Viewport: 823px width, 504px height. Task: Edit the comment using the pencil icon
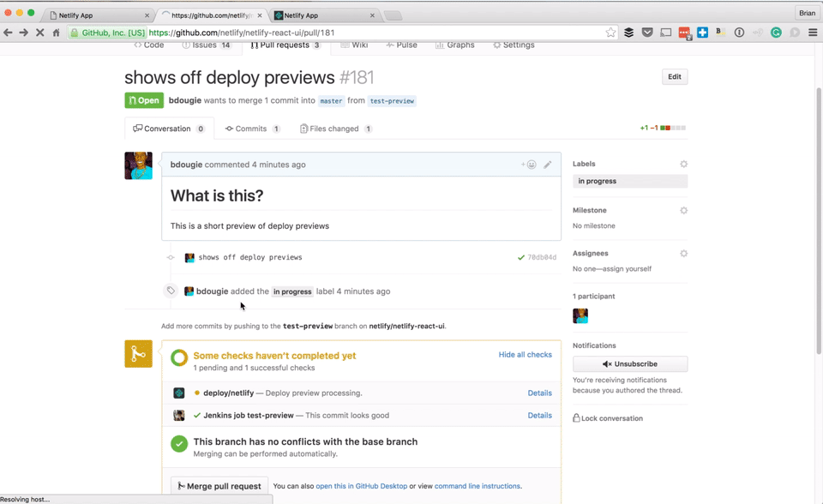pyautogui.click(x=548, y=165)
